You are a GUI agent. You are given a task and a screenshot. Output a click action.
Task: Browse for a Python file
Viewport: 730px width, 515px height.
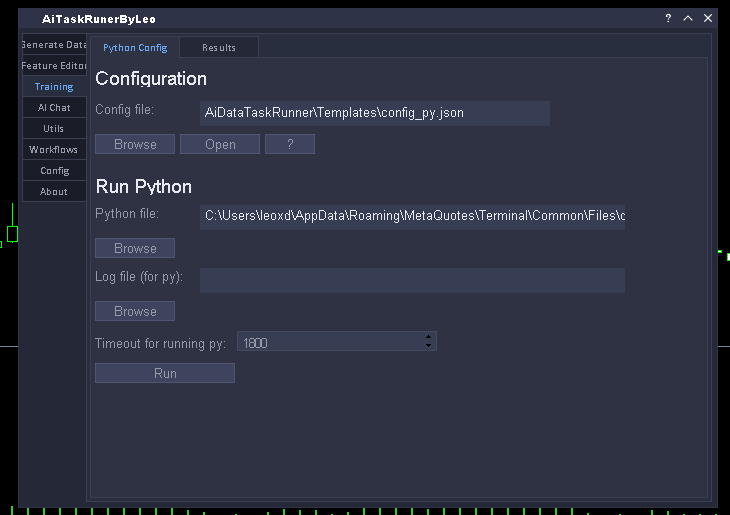point(135,248)
